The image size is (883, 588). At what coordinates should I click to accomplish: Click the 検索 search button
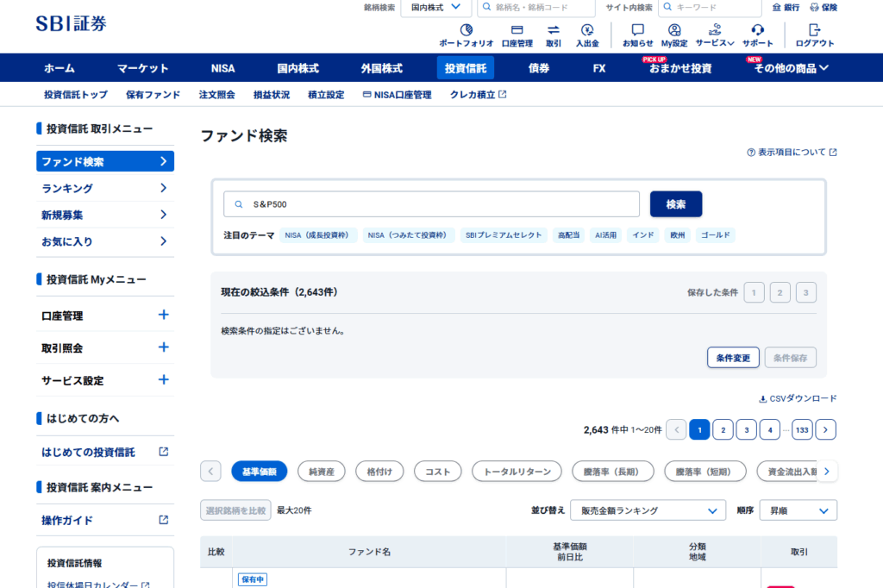tap(676, 203)
